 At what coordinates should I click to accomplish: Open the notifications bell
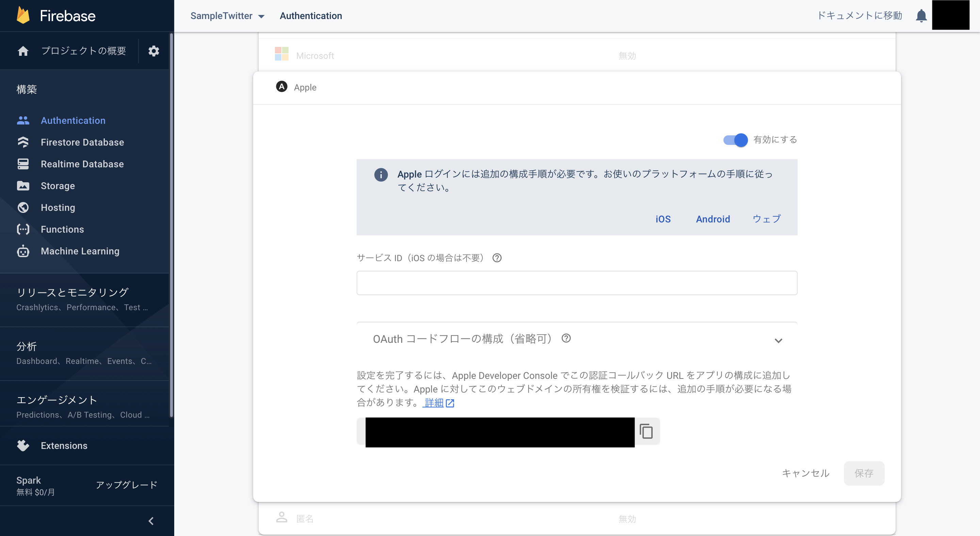921,16
